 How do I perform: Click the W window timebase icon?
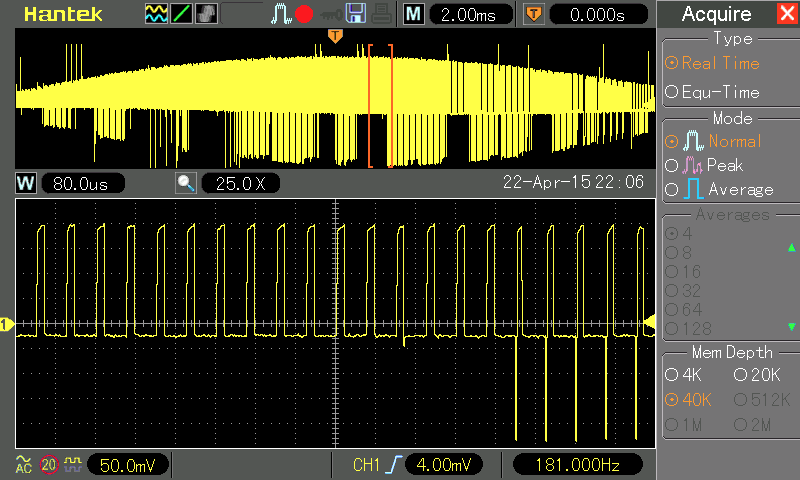click(x=26, y=183)
